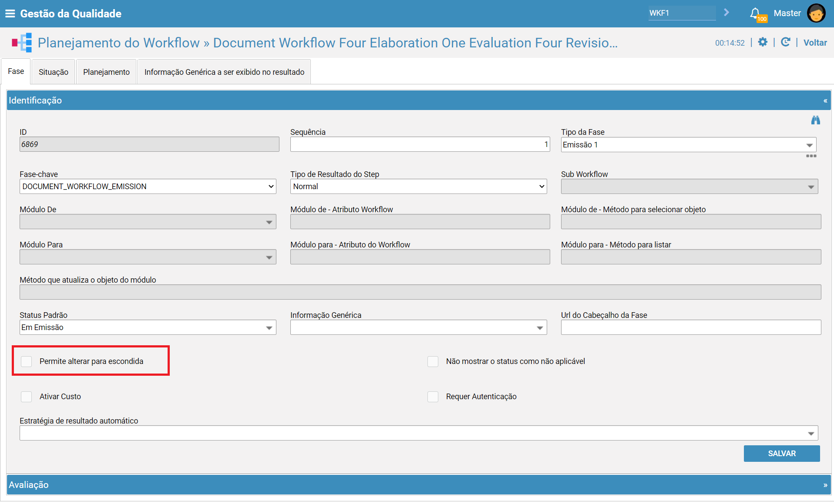The width and height of the screenshot is (834, 504).
Task: Open the Status Padrão dropdown
Action: [269, 328]
